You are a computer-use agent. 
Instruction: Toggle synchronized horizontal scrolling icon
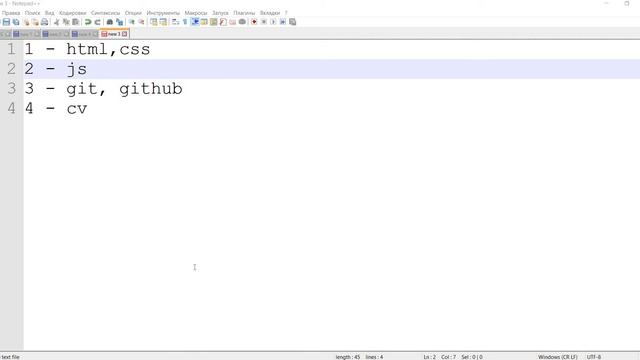click(x=163, y=22)
